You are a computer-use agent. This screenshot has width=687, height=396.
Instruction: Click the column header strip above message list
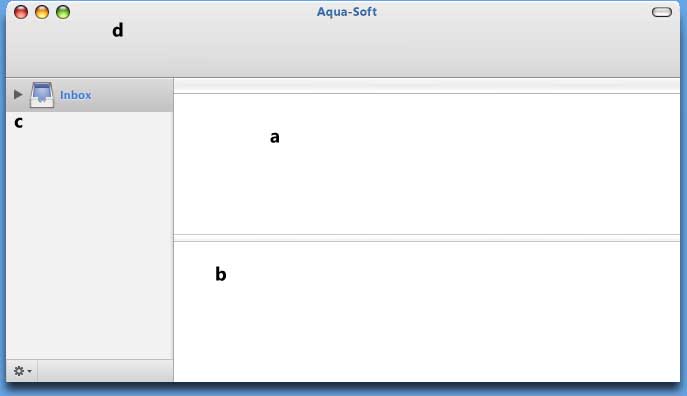click(427, 86)
